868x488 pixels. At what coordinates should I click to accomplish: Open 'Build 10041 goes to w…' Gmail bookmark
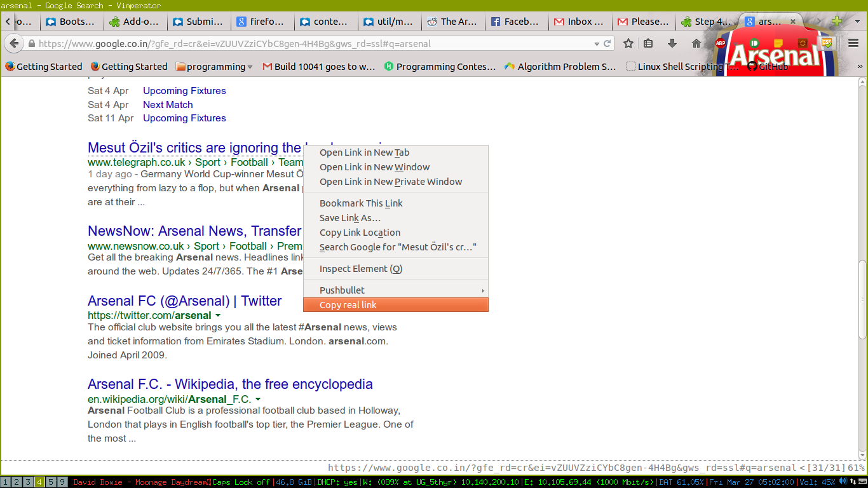(x=319, y=66)
